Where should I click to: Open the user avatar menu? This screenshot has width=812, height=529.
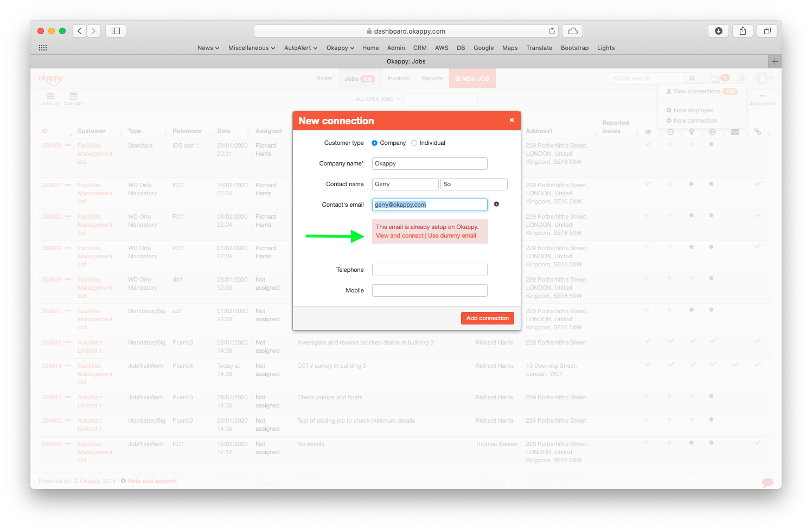click(763, 78)
